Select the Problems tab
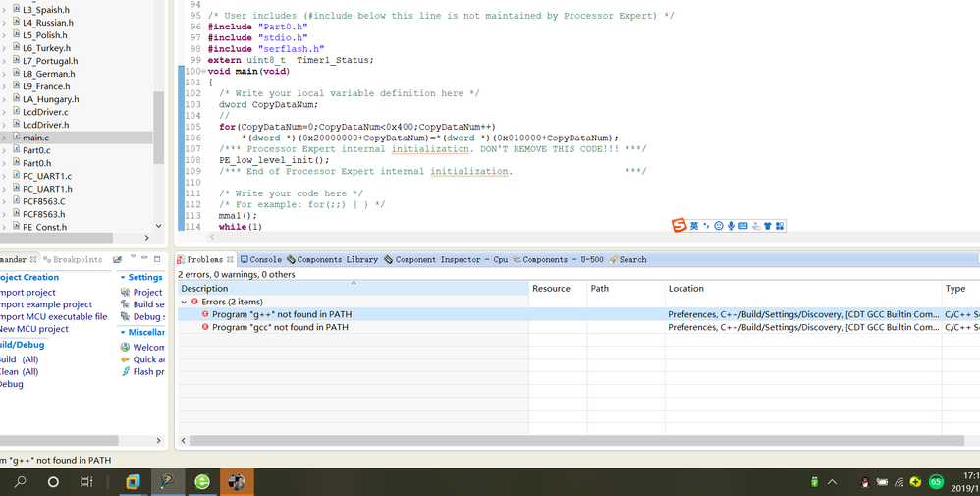This screenshot has height=496, width=980. (x=200, y=259)
